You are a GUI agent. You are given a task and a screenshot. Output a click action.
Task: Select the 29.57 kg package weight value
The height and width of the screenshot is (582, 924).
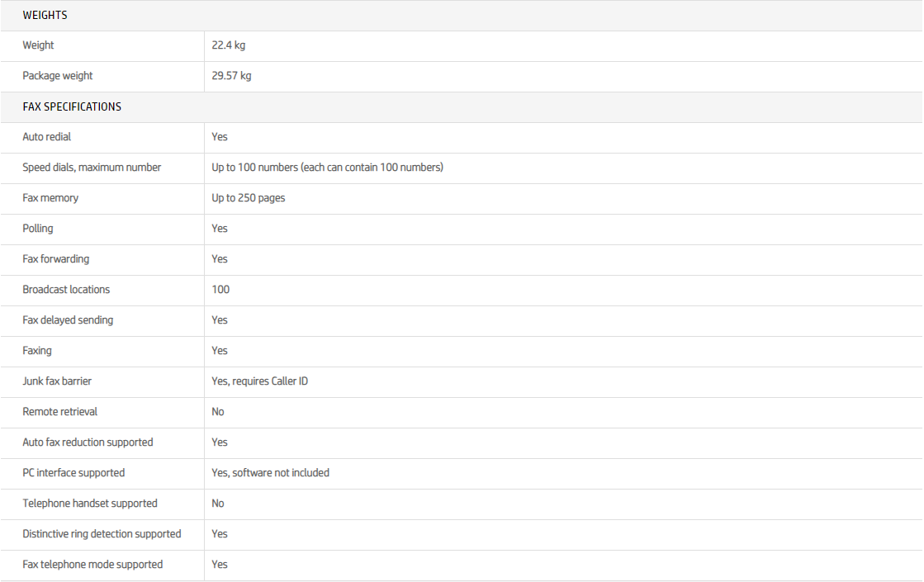coord(231,76)
